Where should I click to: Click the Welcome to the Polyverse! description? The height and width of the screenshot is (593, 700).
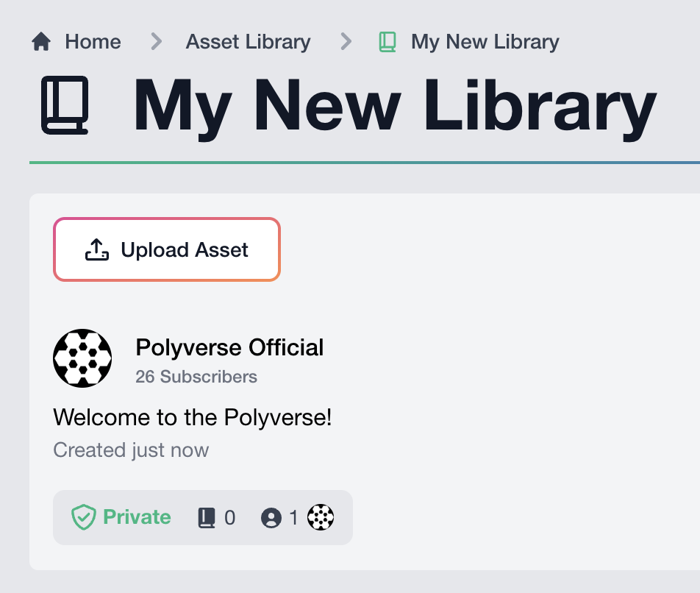tap(193, 417)
